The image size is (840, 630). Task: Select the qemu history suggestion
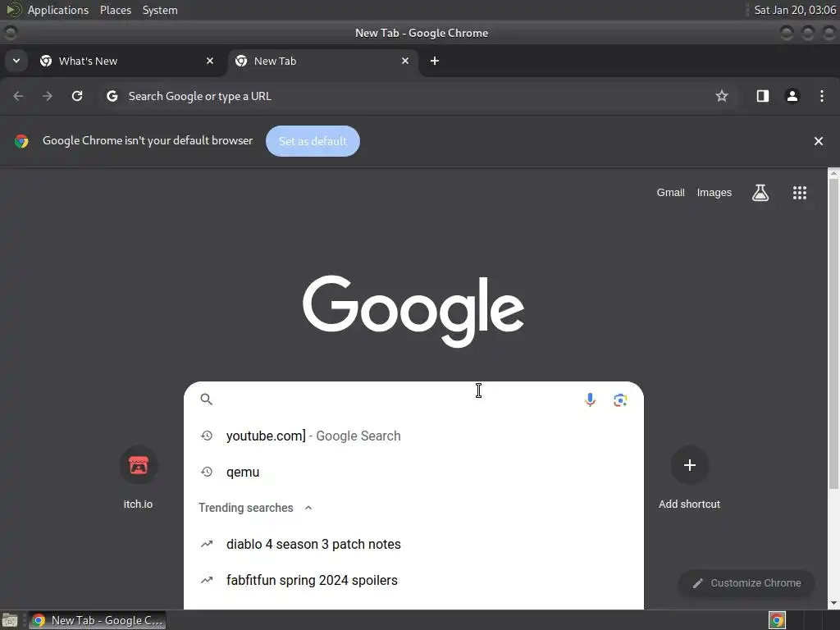pos(413,472)
